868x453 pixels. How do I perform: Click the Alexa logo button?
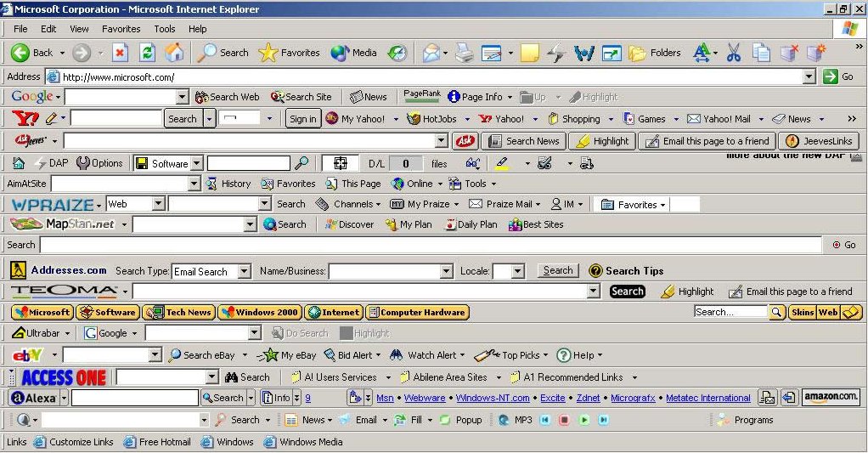pos(34,398)
